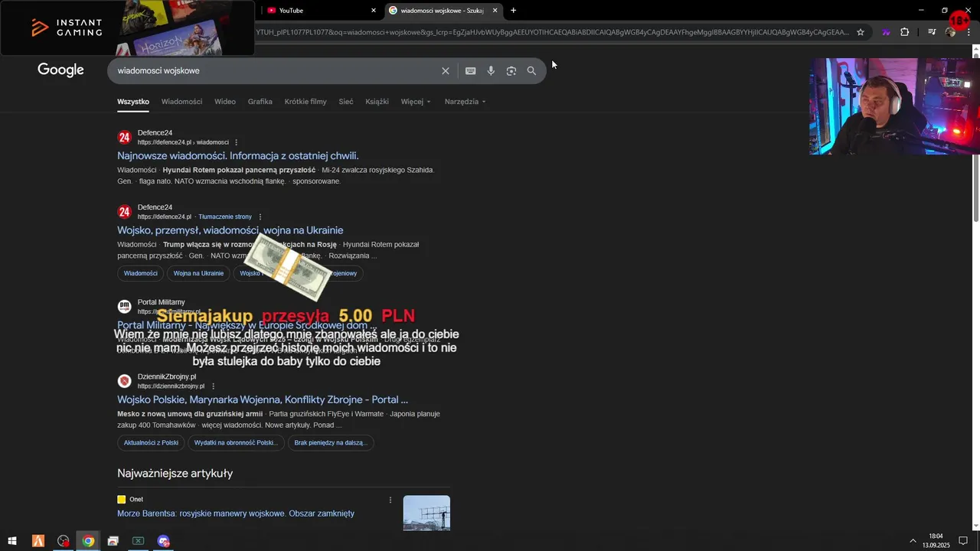Open the media controls music-note icon
The height and width of the screenshot is (551, 980).
pyautogui.click(x=932, y=32)
